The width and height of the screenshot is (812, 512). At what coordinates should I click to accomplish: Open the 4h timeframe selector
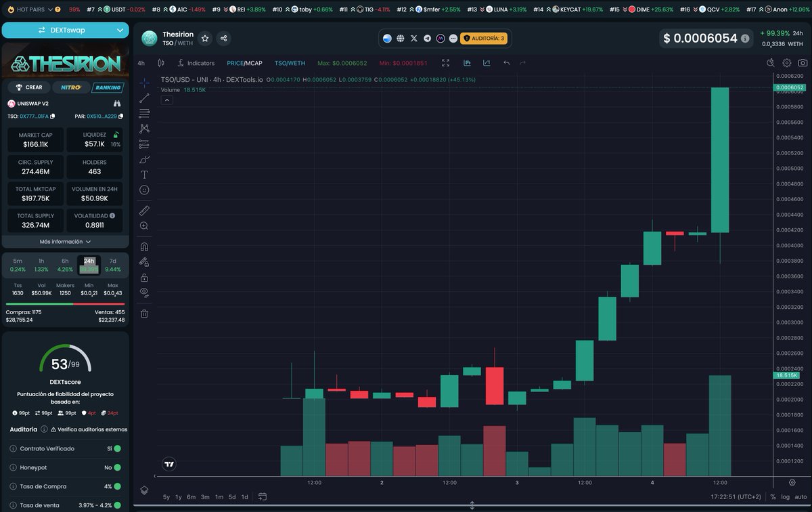pyautogui.click(x=141, y=63)
